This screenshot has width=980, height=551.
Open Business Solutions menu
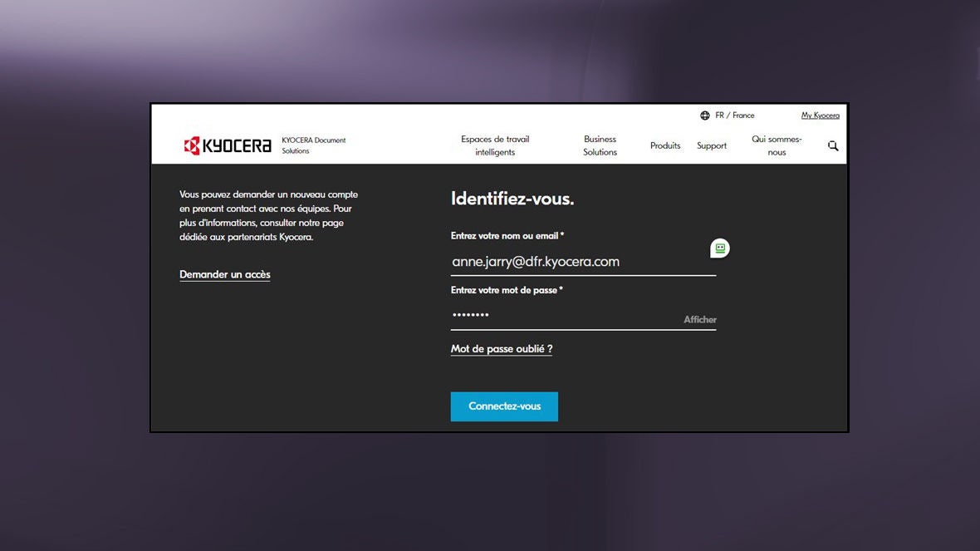[x=600, y=145]
